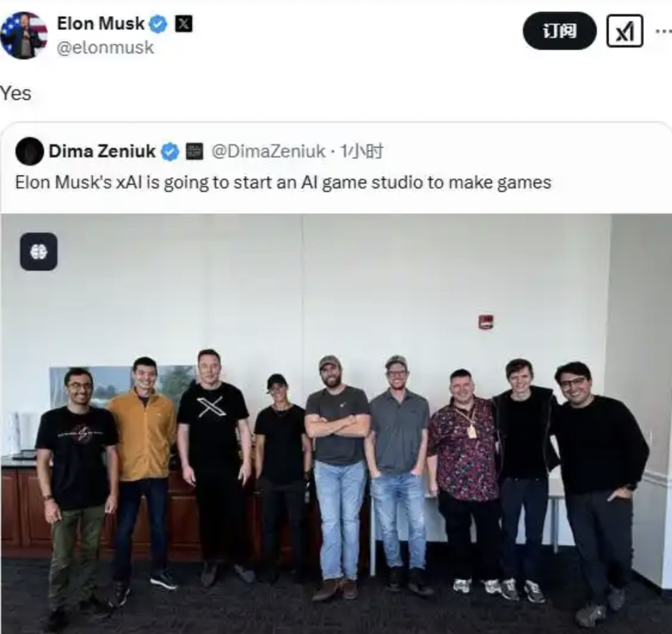Open Elon Musk's profile avatar

tap(24, 35)
